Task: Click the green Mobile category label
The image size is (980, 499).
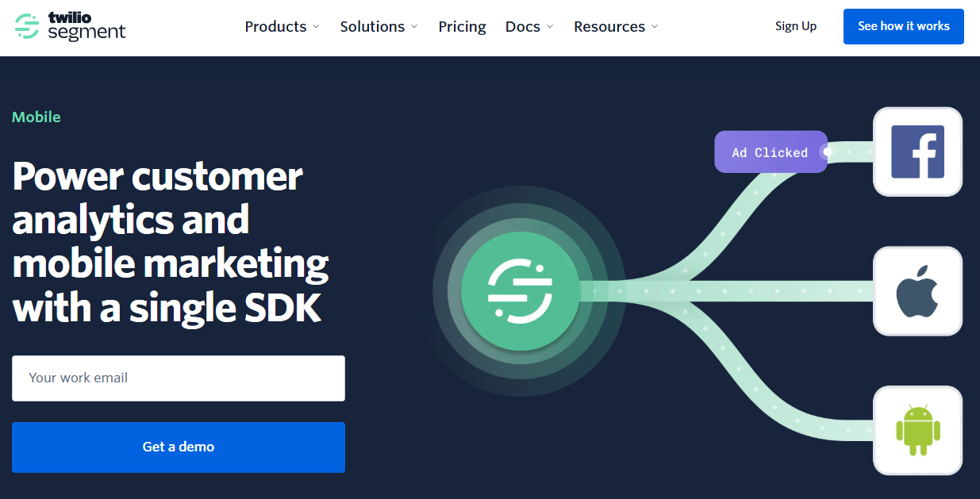Action: [x=37, y=117]
